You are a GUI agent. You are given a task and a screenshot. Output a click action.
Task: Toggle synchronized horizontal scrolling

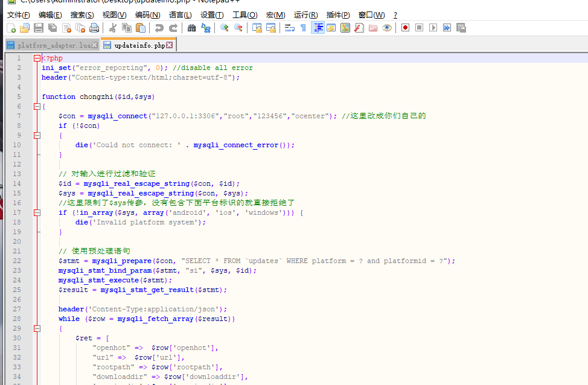(270, 28)
